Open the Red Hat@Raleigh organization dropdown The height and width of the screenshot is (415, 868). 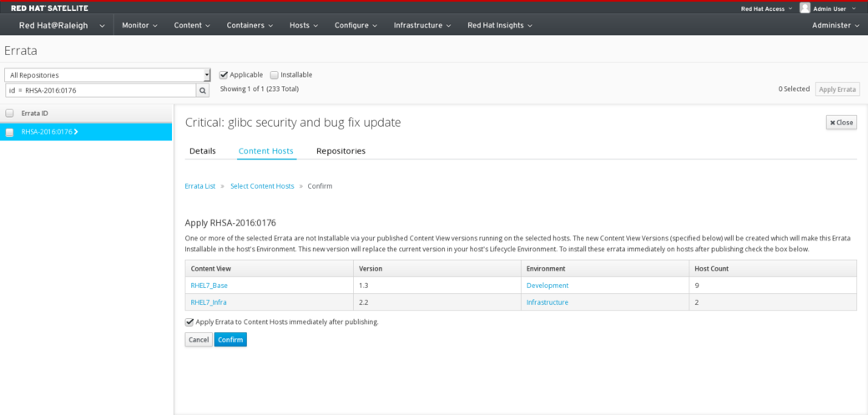pos(62,26)
